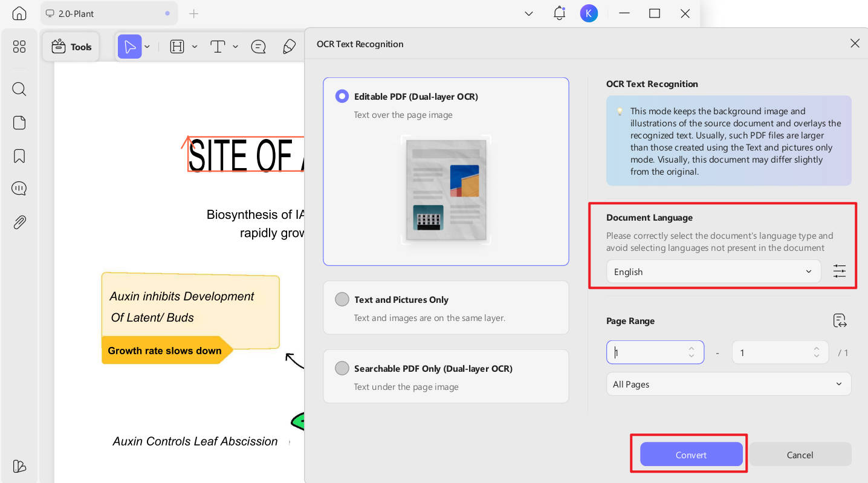Click the Convert button
Screen dimensions: 868x483
pos(691,455)
